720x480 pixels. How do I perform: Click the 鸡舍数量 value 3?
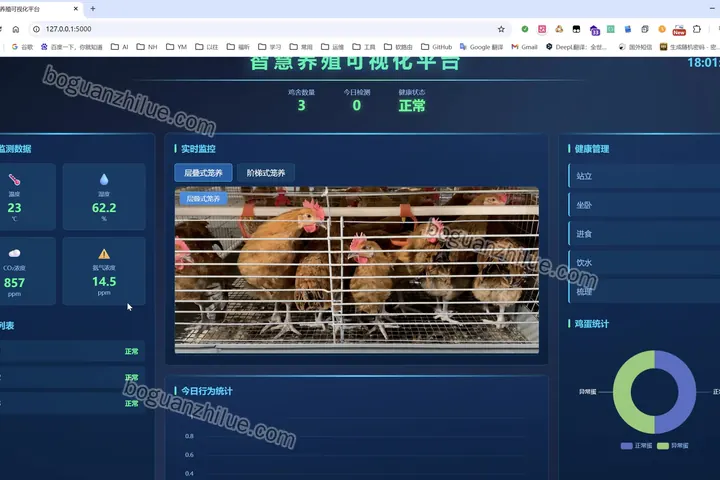click(301, 106)
